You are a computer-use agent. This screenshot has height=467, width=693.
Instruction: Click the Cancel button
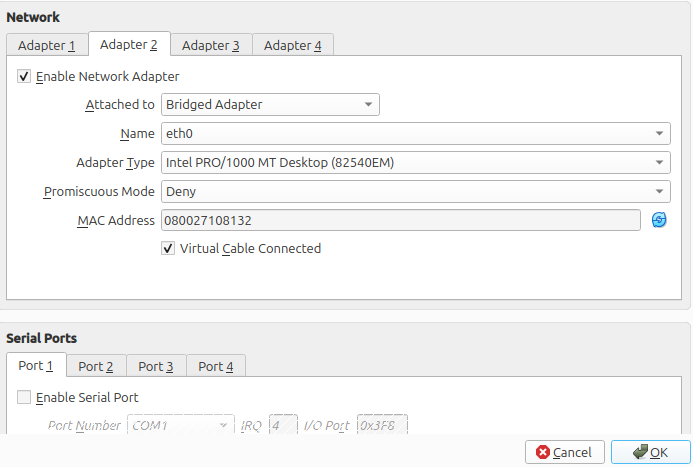click(x=565, y=452)
